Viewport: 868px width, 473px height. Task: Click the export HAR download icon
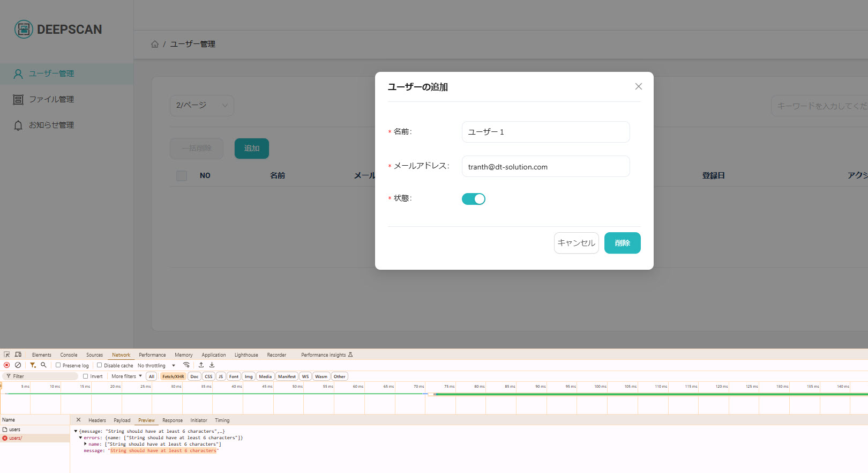coord(212,365)
